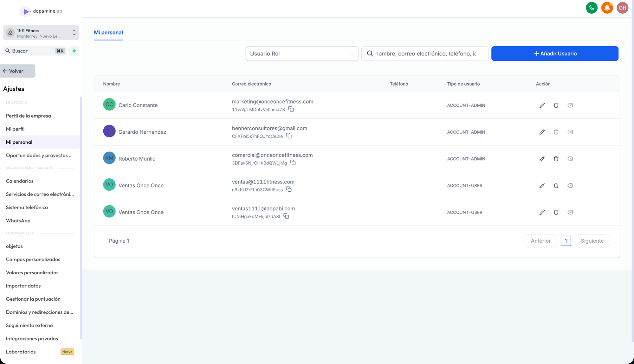Image resolution: width=634 pixels, height=364 pixels.
Task: Click email marketing@onceoncefitness.com
Action: coord(273,102)
